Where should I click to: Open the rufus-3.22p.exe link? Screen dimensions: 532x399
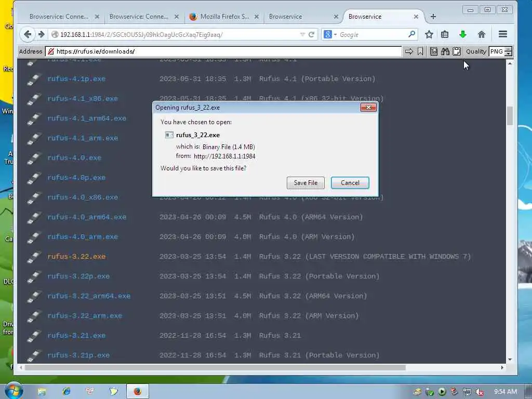[78, 276]
